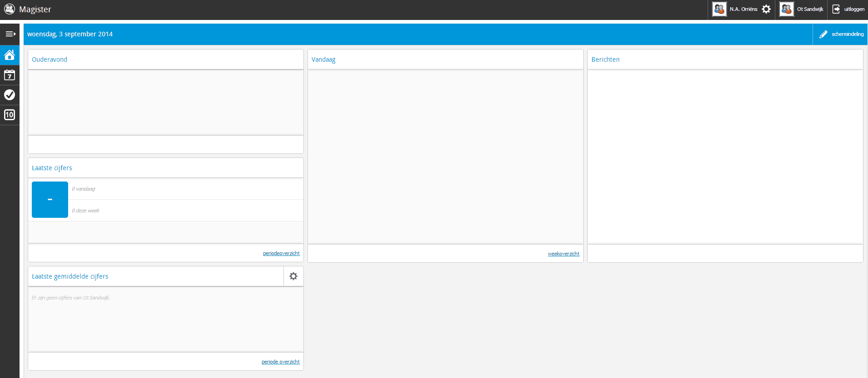This screenshot has width=868, height=378.
Task: Click the Magister logo icon
Action: (x=10, y=9)
